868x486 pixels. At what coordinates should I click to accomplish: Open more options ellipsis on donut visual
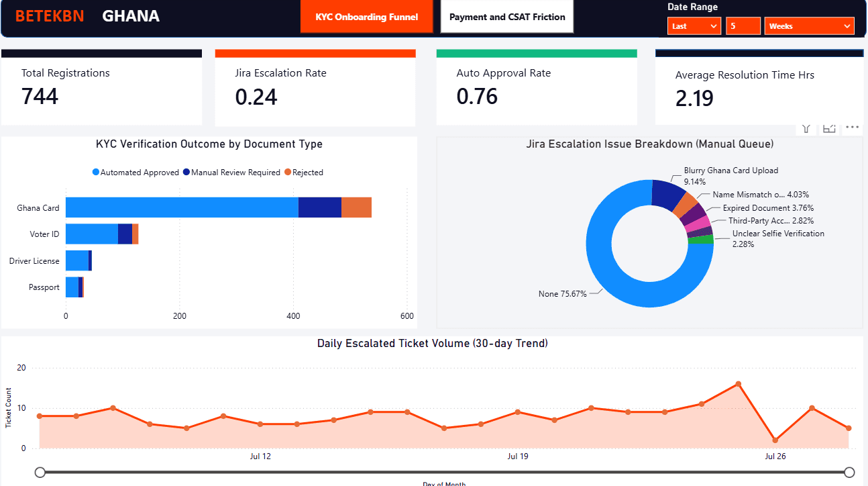point(852,126)
